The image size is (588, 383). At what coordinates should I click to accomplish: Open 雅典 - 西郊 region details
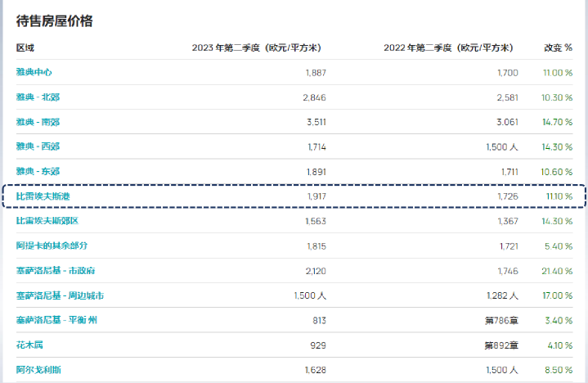[38, 146]
